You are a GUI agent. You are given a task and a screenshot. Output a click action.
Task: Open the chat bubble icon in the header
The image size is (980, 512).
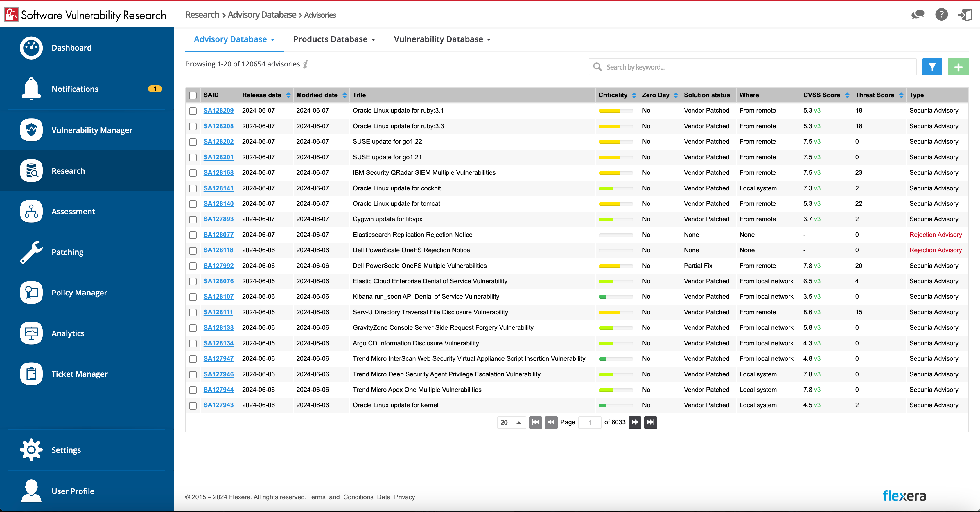point(917,15)
